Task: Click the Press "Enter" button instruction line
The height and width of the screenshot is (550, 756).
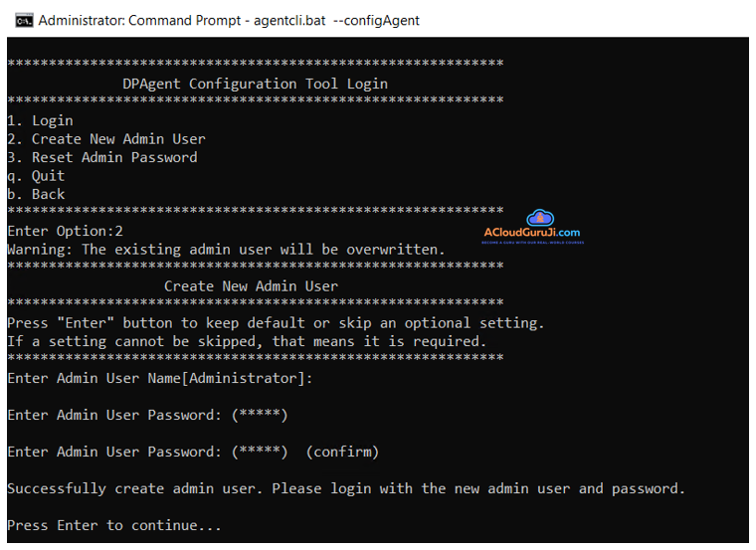Action: click(276, 322)
